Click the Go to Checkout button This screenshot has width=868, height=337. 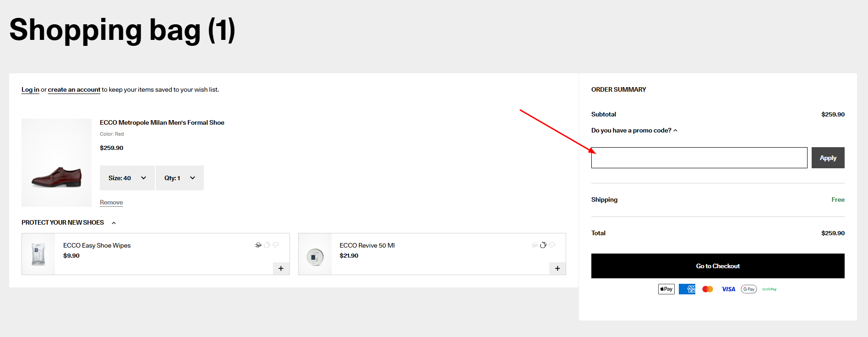click(x=717, y=266)
